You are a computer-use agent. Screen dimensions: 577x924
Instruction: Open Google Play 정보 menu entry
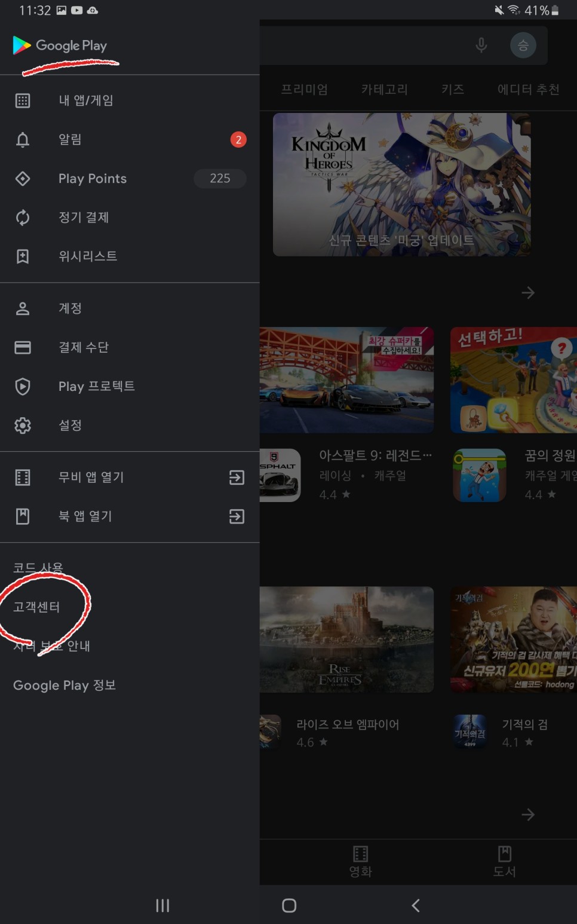click(x=63, y=685)
